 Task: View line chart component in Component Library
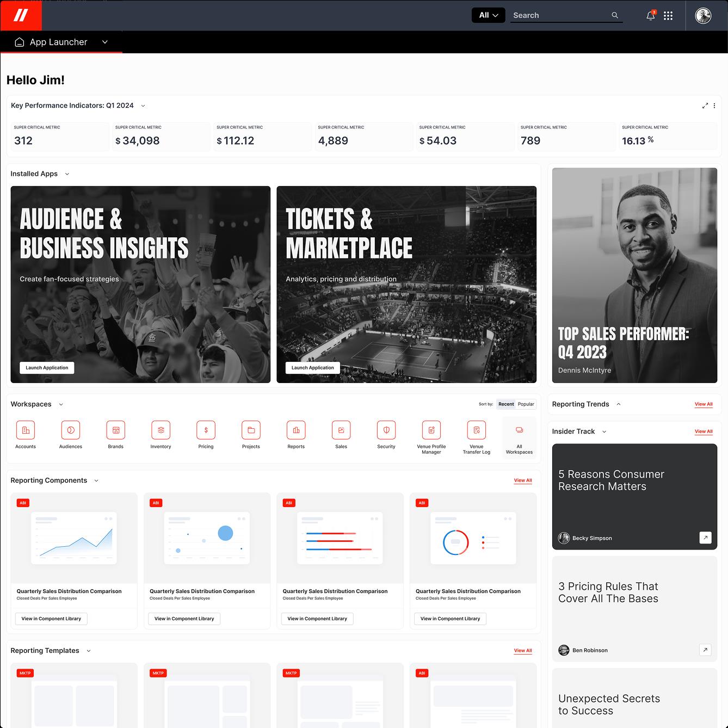[x=51, y=619]
